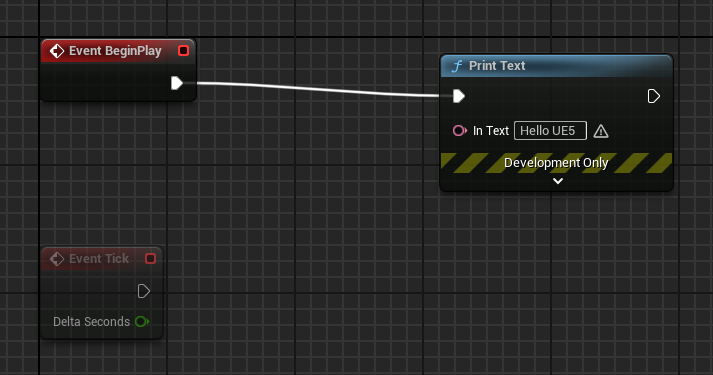Click the Print Text input execution pin
The height and width of the screenshot is (375, 713).
(x=459, y=96)
